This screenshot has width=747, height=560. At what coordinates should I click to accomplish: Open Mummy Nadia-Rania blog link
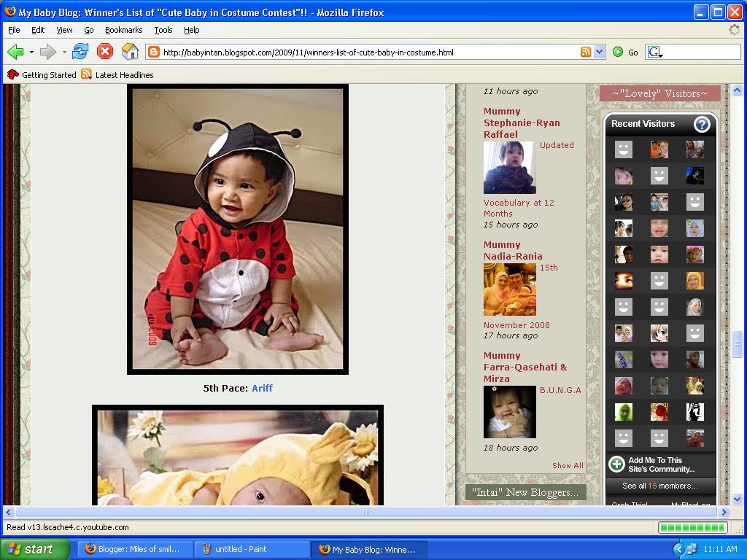(513, 251)
